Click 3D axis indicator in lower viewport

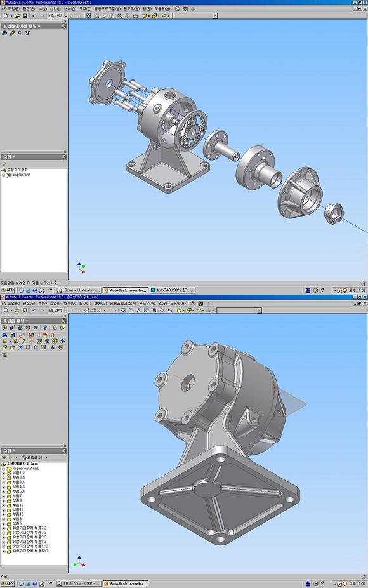pos(79,561)
